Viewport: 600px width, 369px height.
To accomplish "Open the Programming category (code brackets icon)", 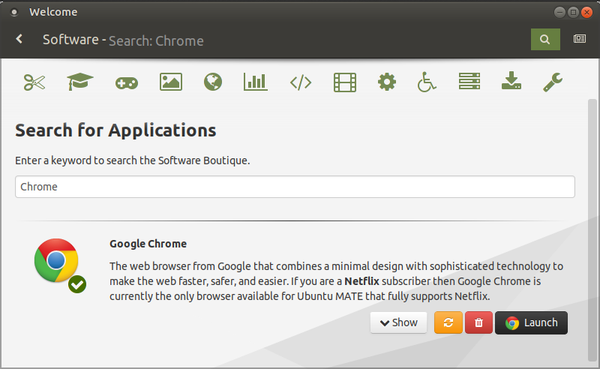I will pos(301,82).
